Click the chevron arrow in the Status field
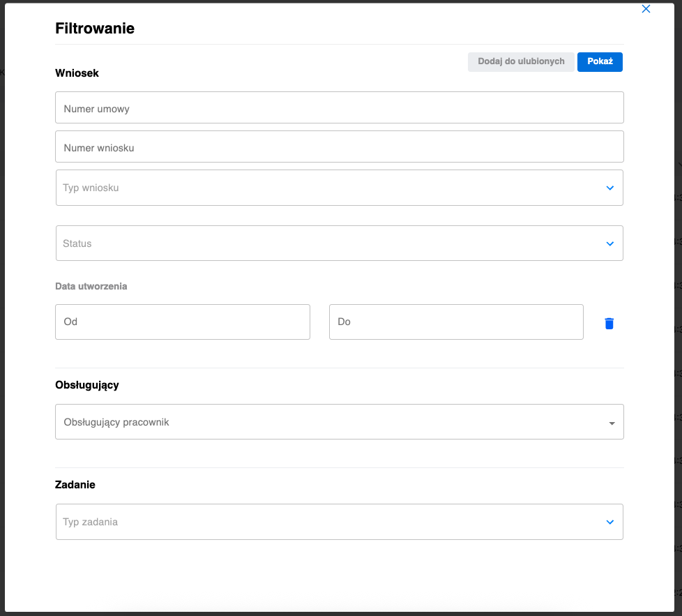The width and height of the screenshot is (682, 616). pos(610,243)
